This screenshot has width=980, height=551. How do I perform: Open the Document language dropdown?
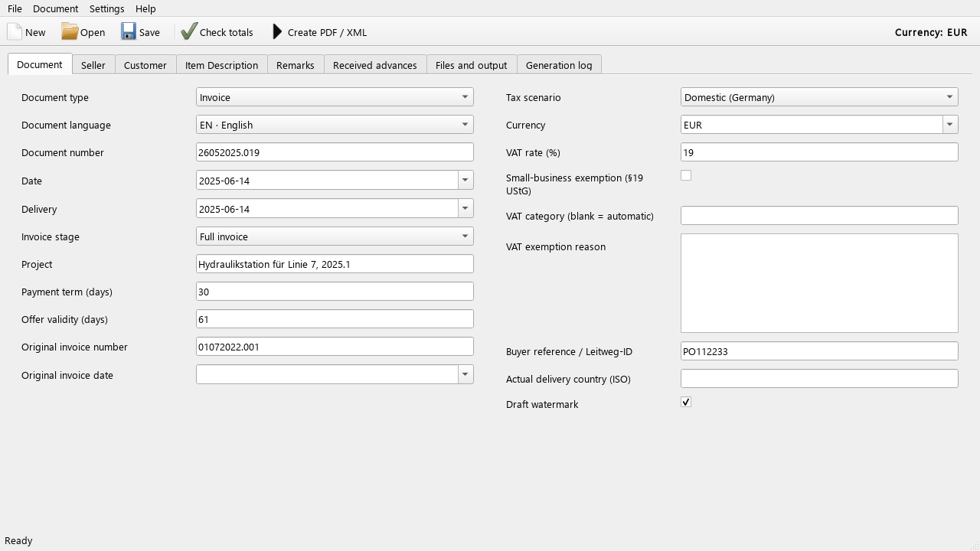pyautogui.click(x=335, y=125)
